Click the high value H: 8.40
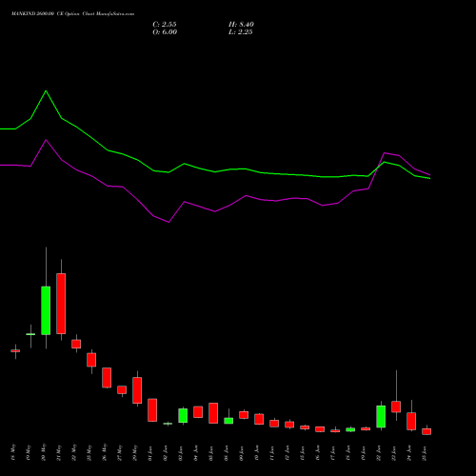This screenshot has width=476, height=476. [x=241, y=25]
